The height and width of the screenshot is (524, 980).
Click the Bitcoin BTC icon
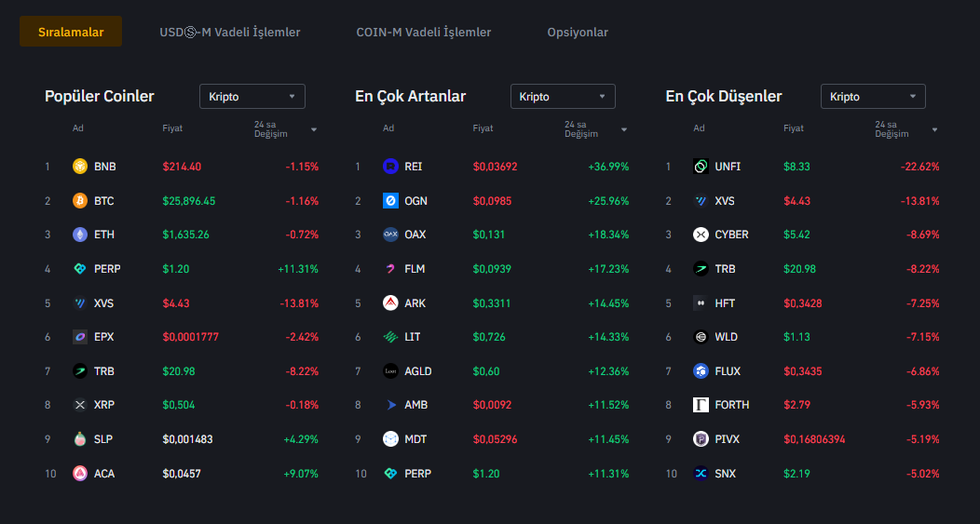pyautogui.click(x=80, y=201)
